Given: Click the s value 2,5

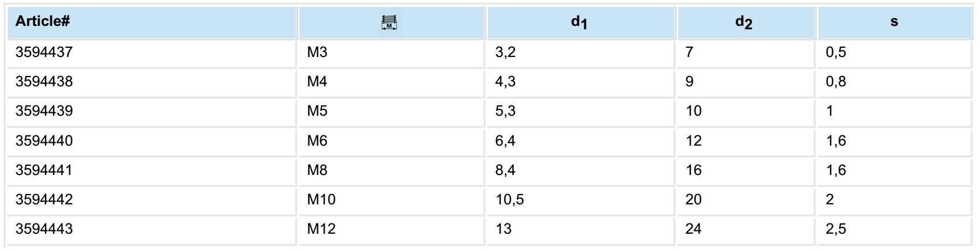Looking at the screenshot, I should click(836, 229).
